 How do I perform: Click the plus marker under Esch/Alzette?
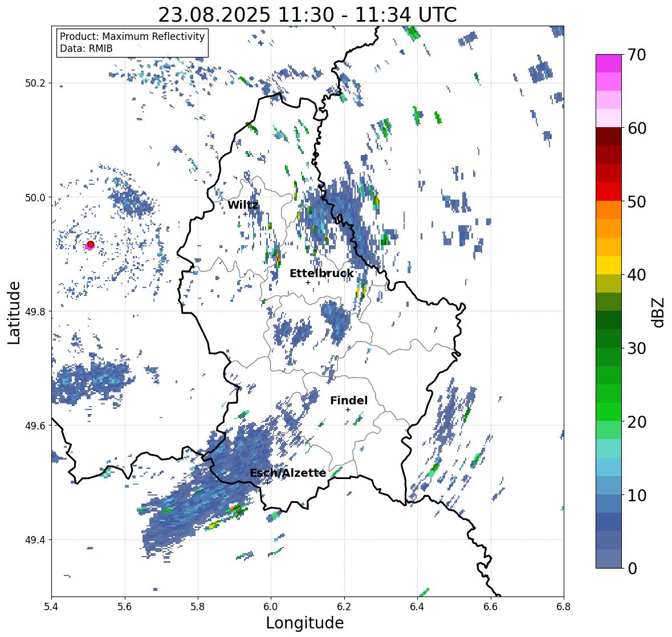(x=267, y=482)
